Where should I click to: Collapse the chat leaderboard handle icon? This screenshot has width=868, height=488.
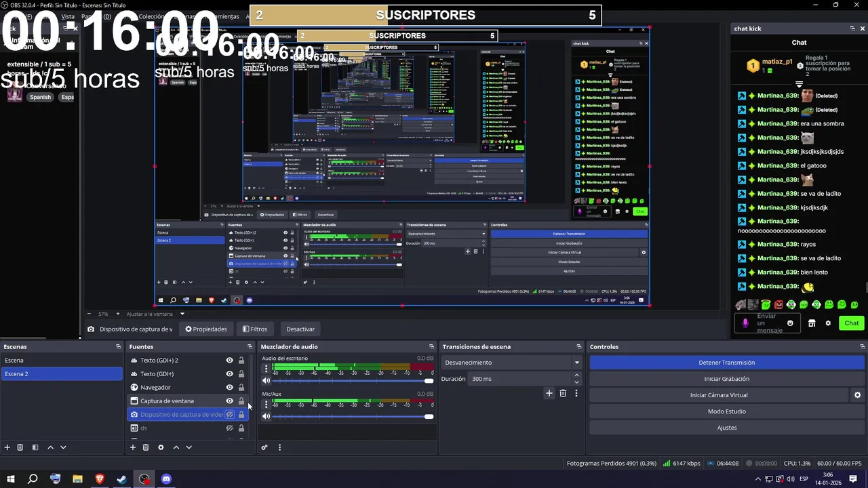799,85
